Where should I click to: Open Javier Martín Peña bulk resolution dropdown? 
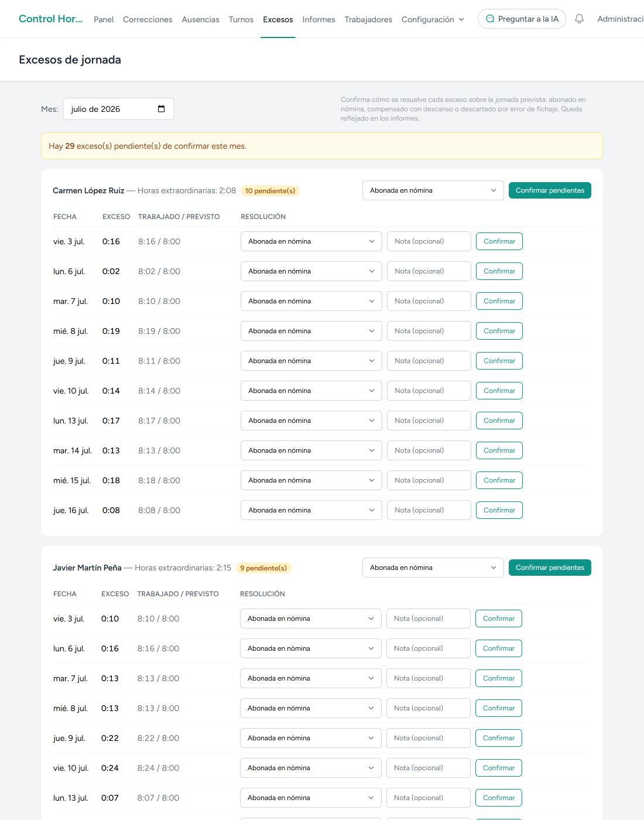click(x=433, y=568)
